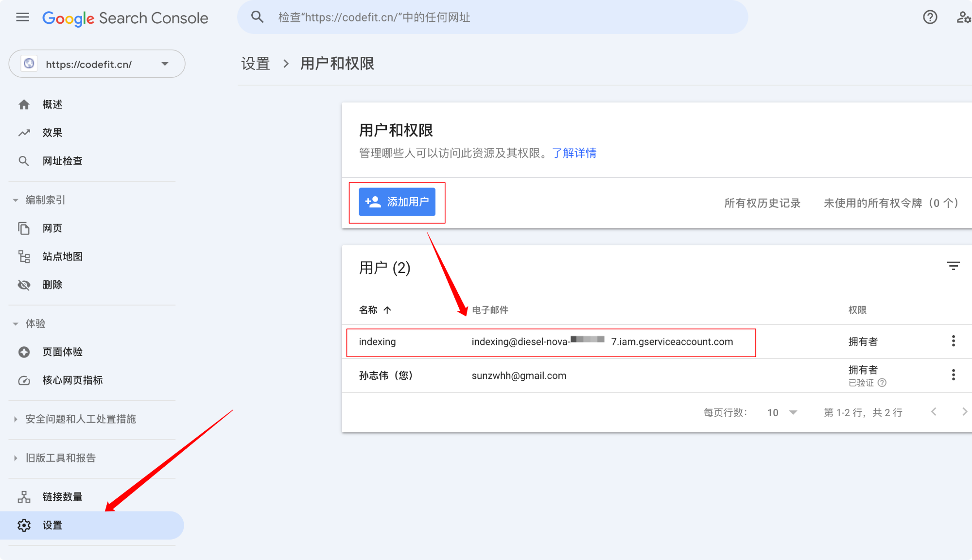Open the hamburger main menu
Image resolution: width=972 pixels, height=560 pixels.
22,18
